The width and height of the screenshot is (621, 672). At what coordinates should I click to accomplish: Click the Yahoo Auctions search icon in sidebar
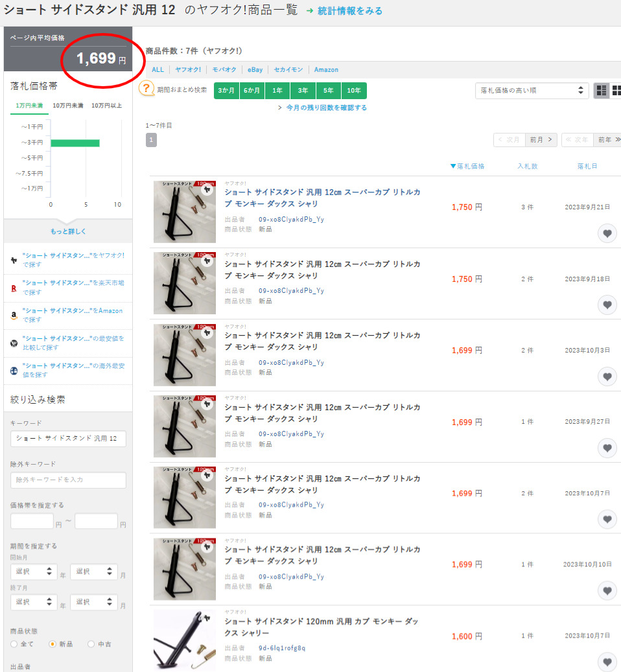point(14,260)
